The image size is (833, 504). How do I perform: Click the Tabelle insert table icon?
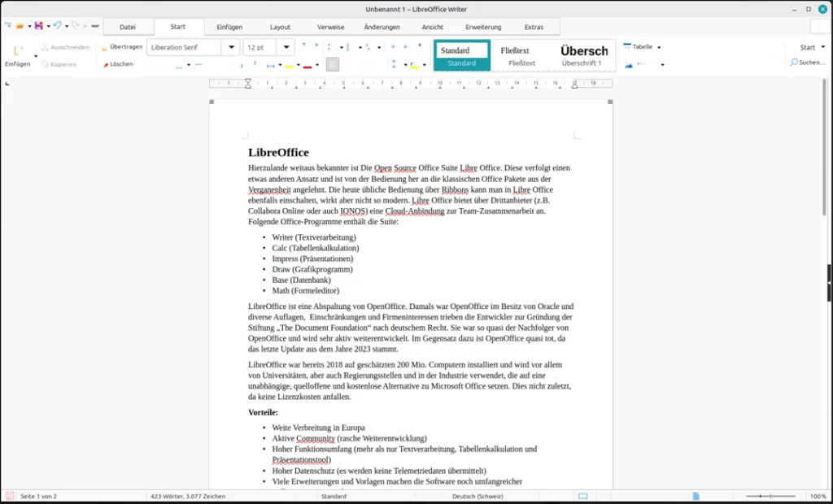627,46
